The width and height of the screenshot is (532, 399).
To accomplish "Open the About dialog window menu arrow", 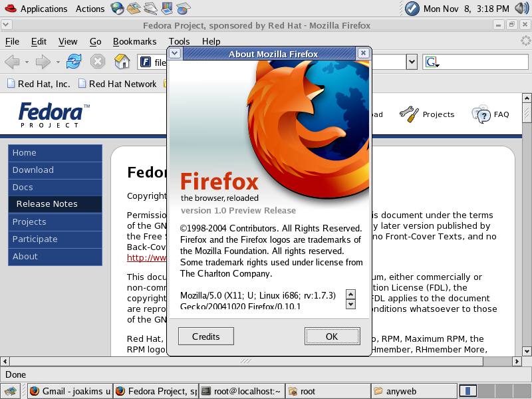I will click(x=174, y=53).
